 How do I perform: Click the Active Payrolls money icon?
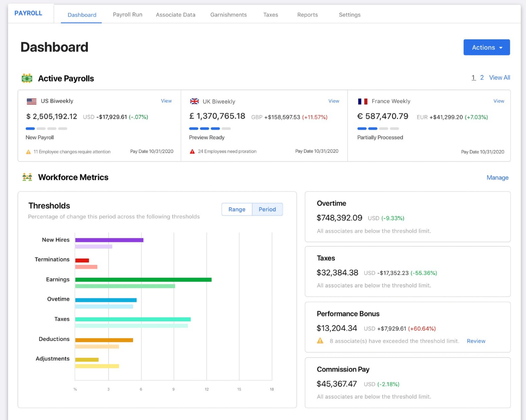pos(27,78)
